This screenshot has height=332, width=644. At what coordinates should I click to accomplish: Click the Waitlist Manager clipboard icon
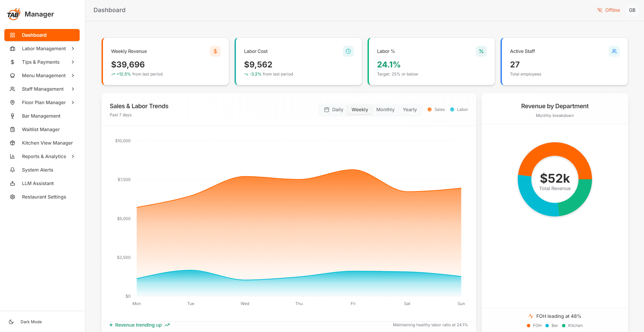[x=12, y=129]
